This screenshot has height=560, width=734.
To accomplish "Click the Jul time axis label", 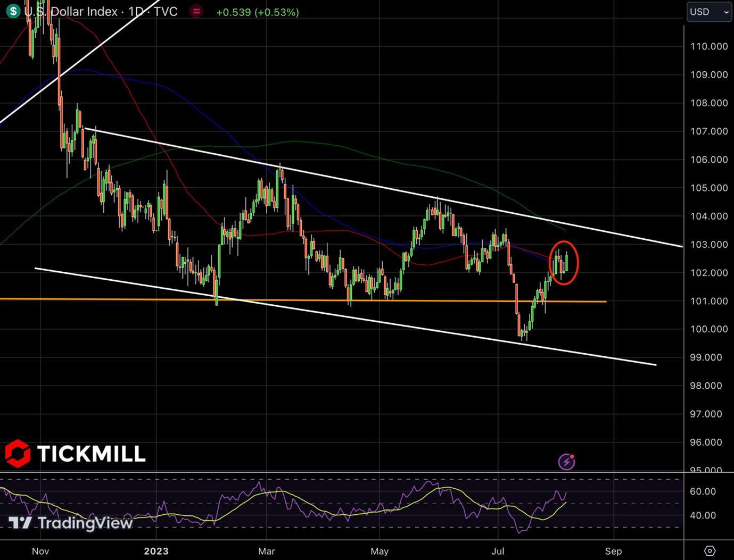I will (x=498, y=551).
